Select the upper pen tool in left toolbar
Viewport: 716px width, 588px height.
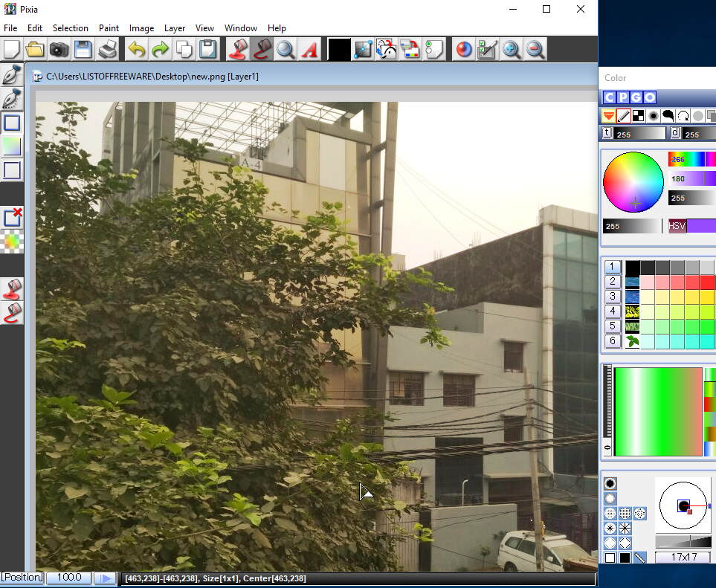(12, 75)
